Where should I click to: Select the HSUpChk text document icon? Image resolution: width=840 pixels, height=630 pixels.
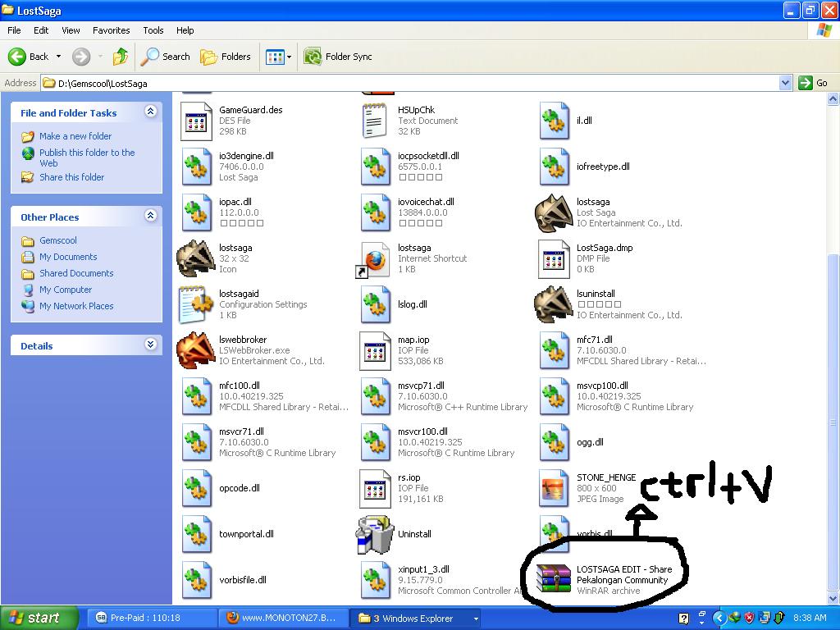(375, 121)
